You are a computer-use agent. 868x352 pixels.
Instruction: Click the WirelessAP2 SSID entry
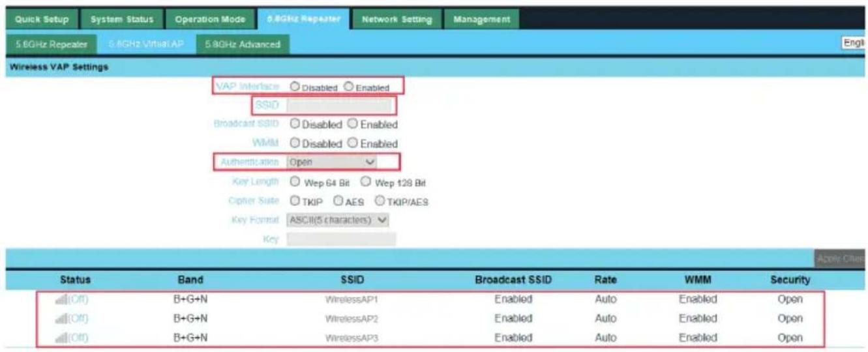click(352, 319)
